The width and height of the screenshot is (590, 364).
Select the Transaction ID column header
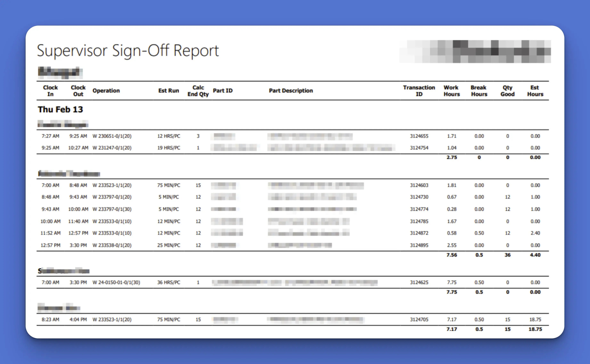tap(419, 91)
